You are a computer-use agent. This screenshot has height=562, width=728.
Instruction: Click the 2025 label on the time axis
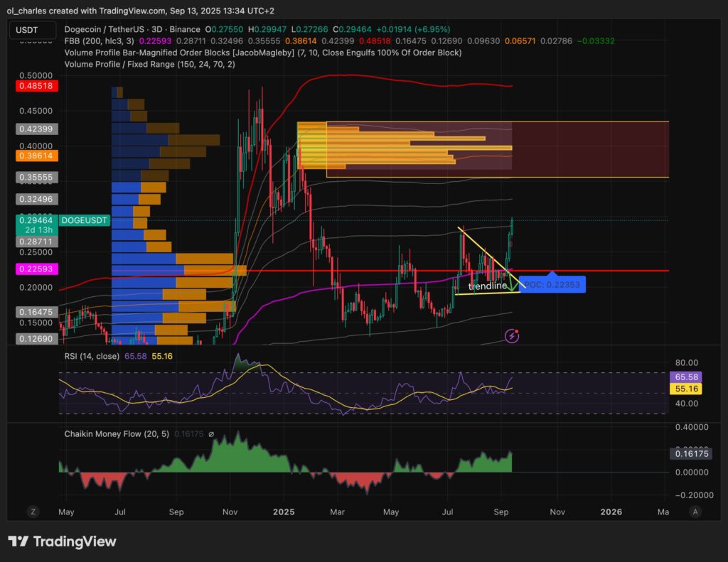point(284,512)
